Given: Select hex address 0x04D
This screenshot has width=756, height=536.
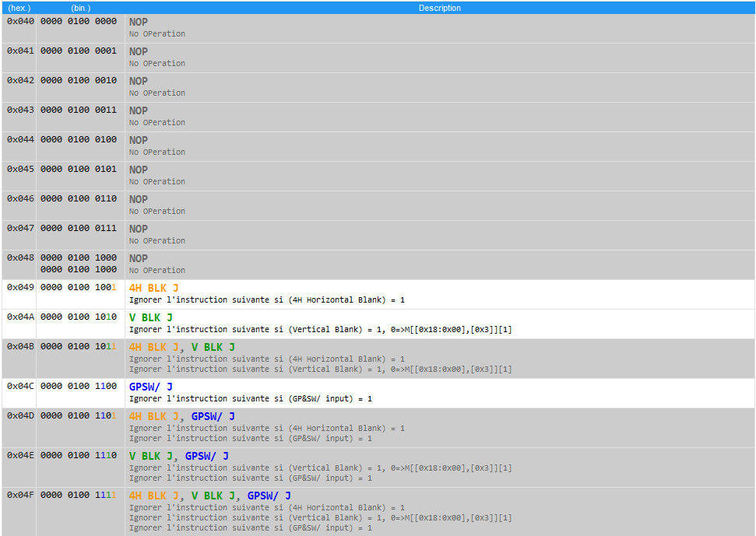Looking at the screenshot, I should [x=21, y=416].
